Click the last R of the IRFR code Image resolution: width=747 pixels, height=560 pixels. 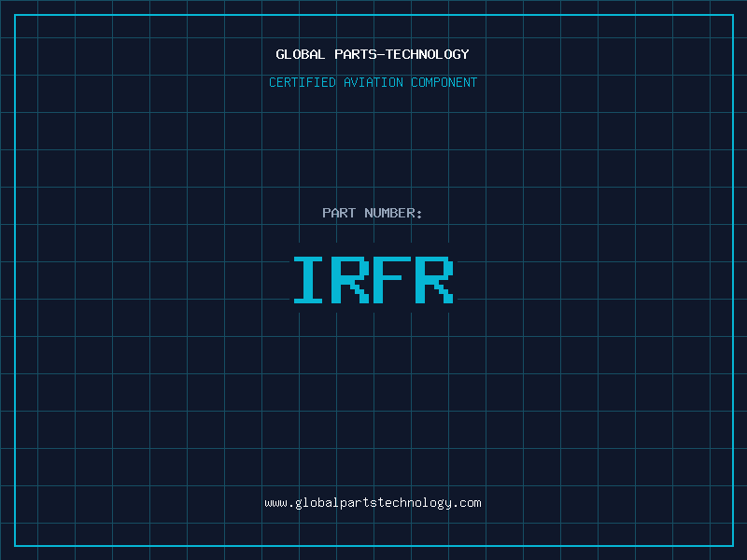point(434,280)
